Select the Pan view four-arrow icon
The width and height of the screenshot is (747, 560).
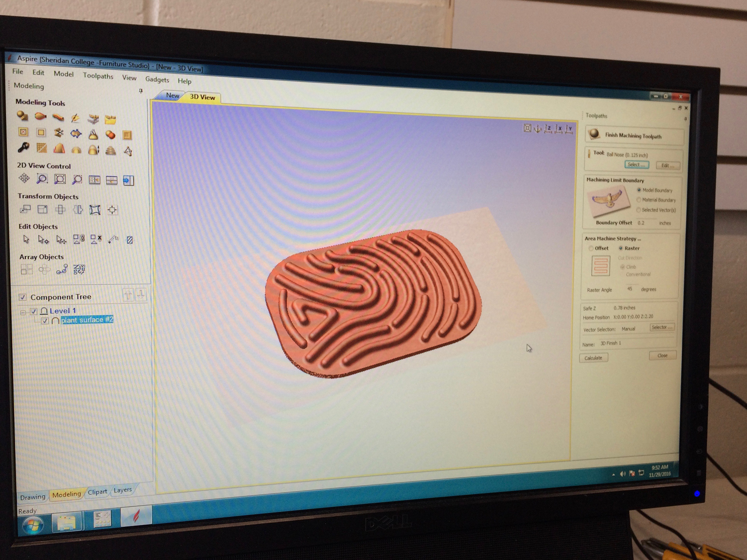pyautogui.click(x=24, y=178)
